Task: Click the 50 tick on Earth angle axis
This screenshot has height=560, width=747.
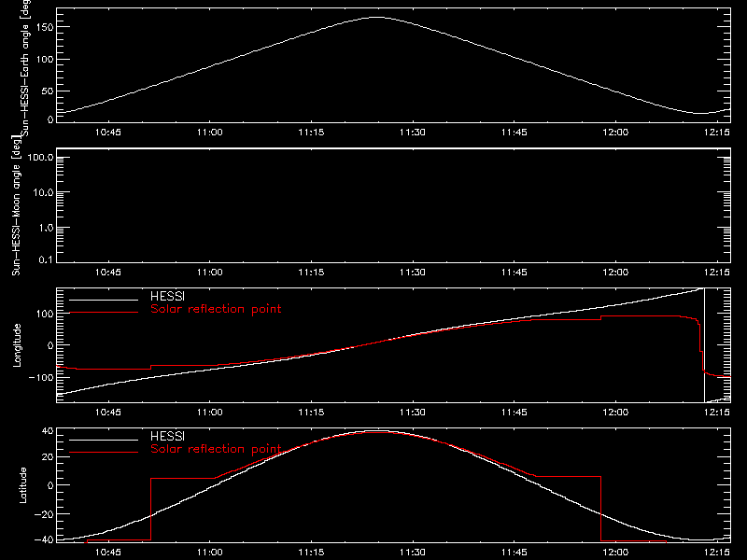Action: point(48,91)
